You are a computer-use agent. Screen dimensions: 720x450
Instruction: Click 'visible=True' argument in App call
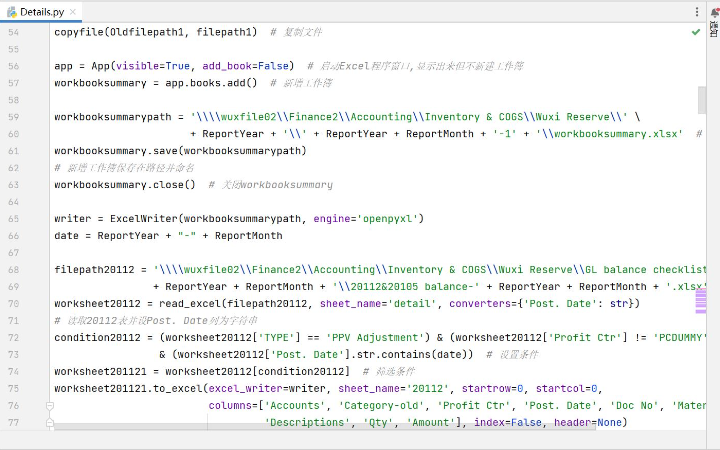click(x=153, y=66)
